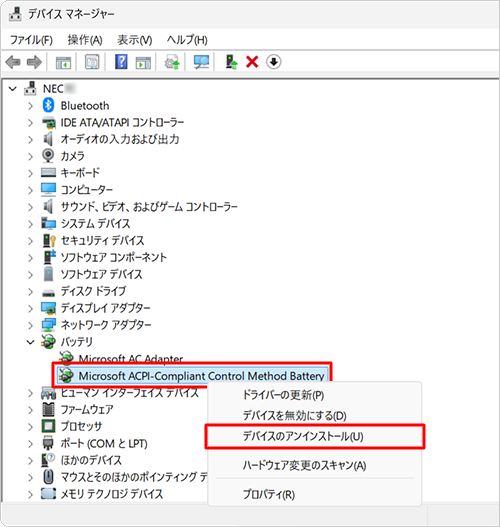Click the down-arrow Disable device icon
Viewport: 500px width, 527px height.
[x=274, y=62]
